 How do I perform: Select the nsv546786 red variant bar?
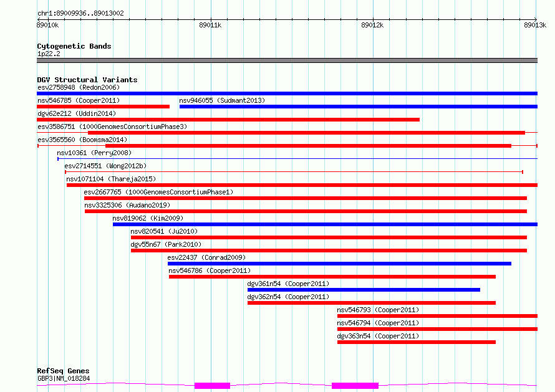332,277
